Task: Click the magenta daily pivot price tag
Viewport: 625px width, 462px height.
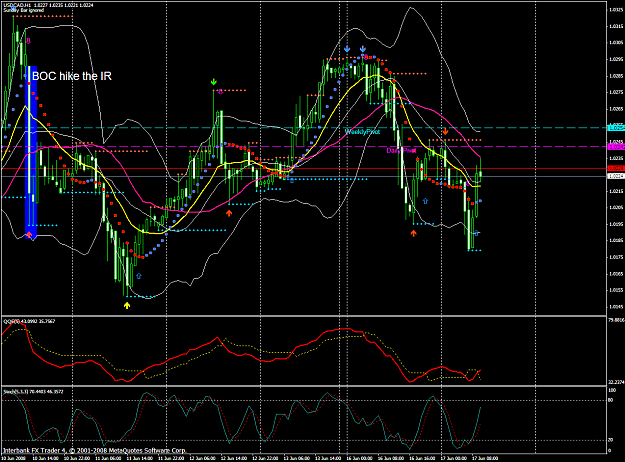Action: tap(616, 147)
